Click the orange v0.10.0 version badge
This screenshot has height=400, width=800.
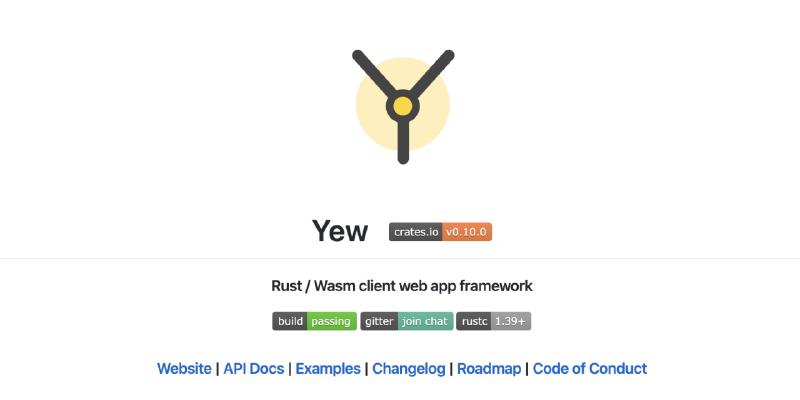click(466, 232)
